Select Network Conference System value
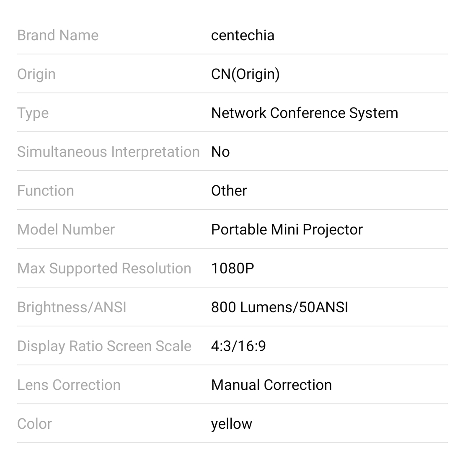 305,113
